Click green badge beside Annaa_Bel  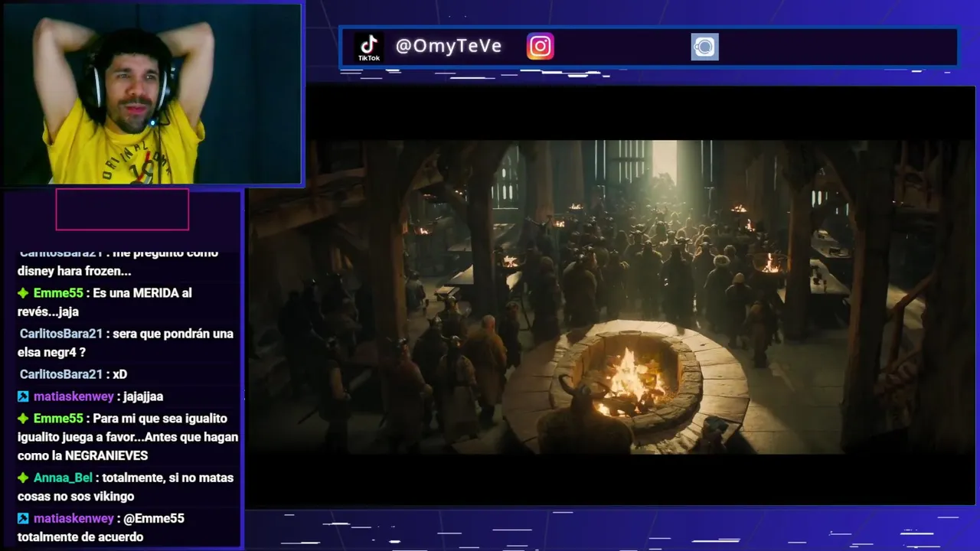(x=23, y=478)
